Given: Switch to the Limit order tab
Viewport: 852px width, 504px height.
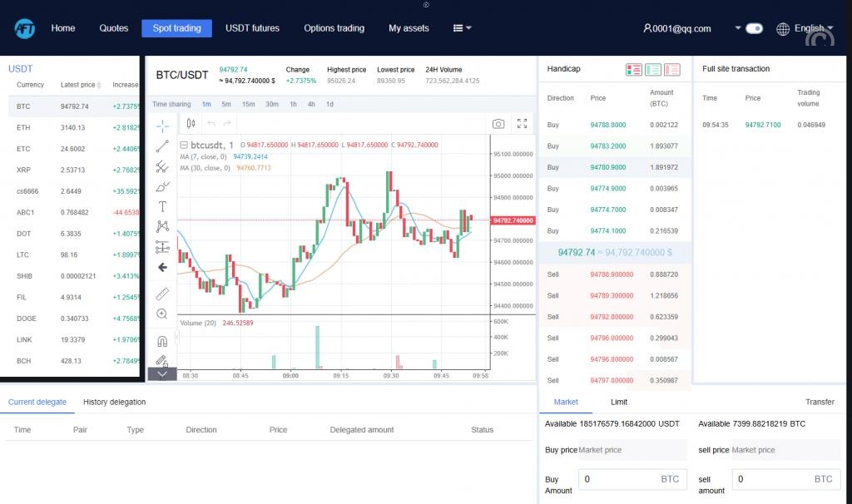Looking at the screenshot, I should tap(619, 402).
